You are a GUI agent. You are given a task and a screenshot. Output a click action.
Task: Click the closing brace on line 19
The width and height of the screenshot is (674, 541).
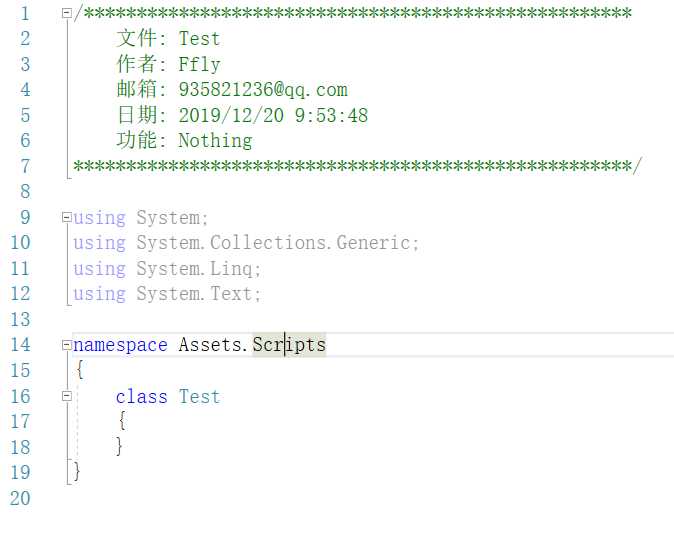pyautogui.click(x=77, y=471)
